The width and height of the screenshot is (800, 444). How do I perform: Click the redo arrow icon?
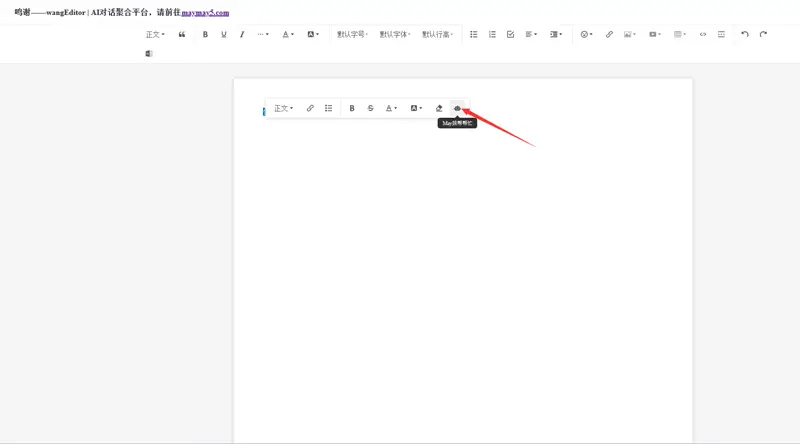763,34
